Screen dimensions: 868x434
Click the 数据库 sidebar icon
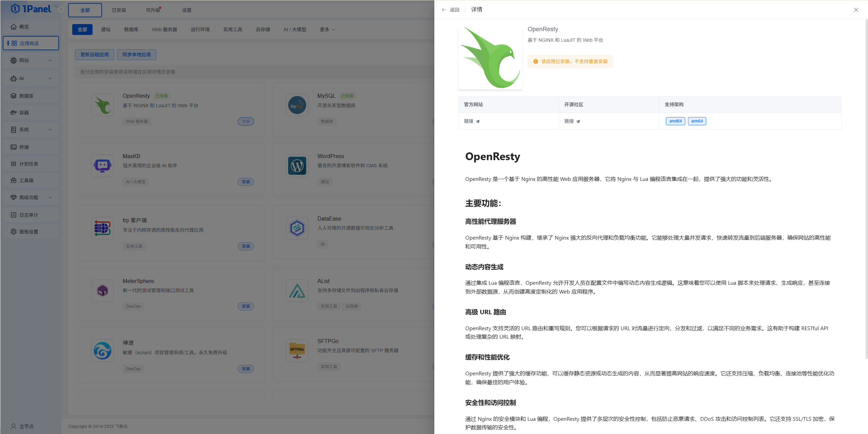click(x=14, y=96)
